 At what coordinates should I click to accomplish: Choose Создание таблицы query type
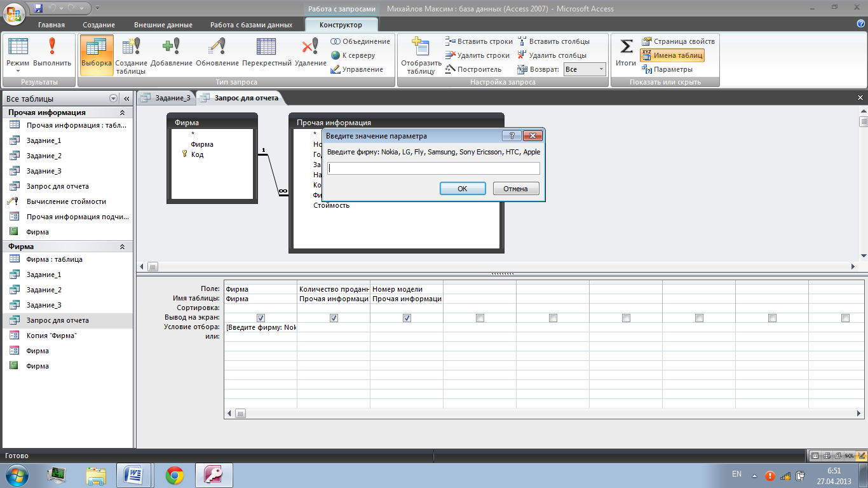tap(131, 56)
